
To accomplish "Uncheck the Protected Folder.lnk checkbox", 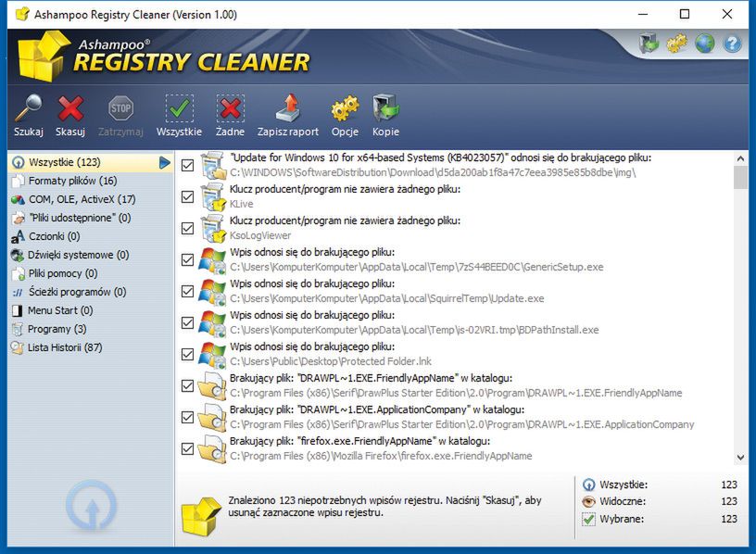I will pyautogui.click(x=187, y=355).
